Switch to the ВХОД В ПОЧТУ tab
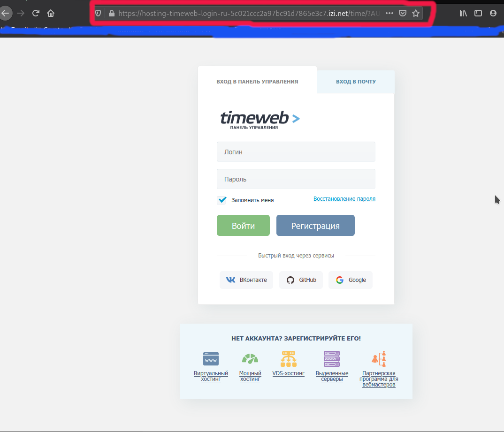The image size is (504, 432). [356, 82]
